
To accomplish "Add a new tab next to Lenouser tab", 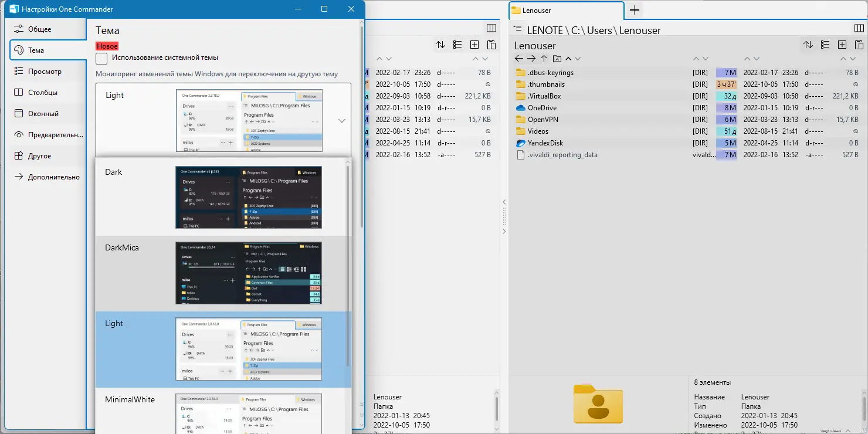I will pos(634,10).
